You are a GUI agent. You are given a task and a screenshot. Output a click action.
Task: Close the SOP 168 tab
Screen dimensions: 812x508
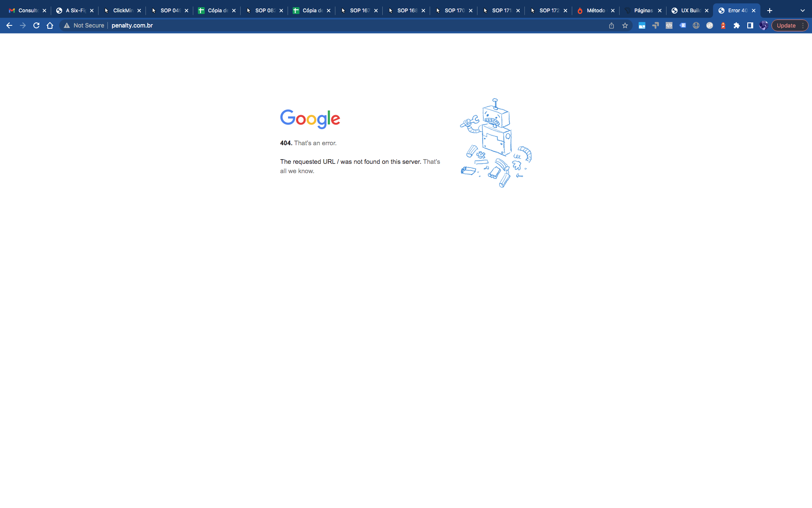coord(423,11)
